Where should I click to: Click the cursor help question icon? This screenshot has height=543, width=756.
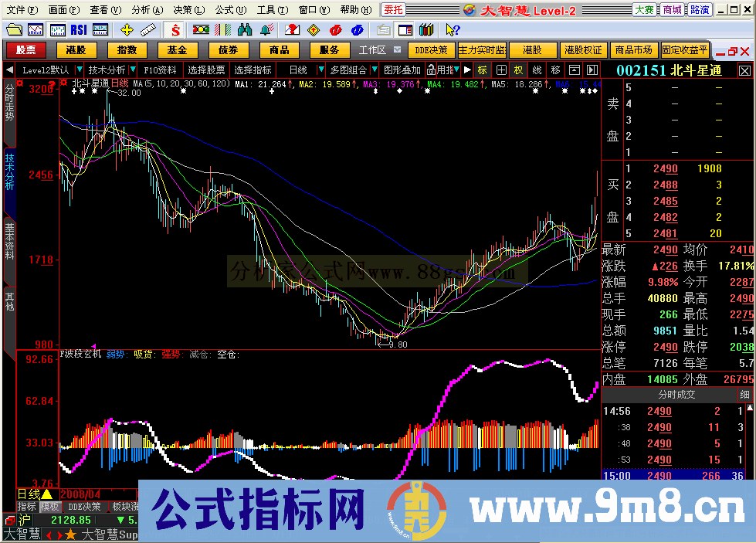pyautogui.click(x=453, y=30)
